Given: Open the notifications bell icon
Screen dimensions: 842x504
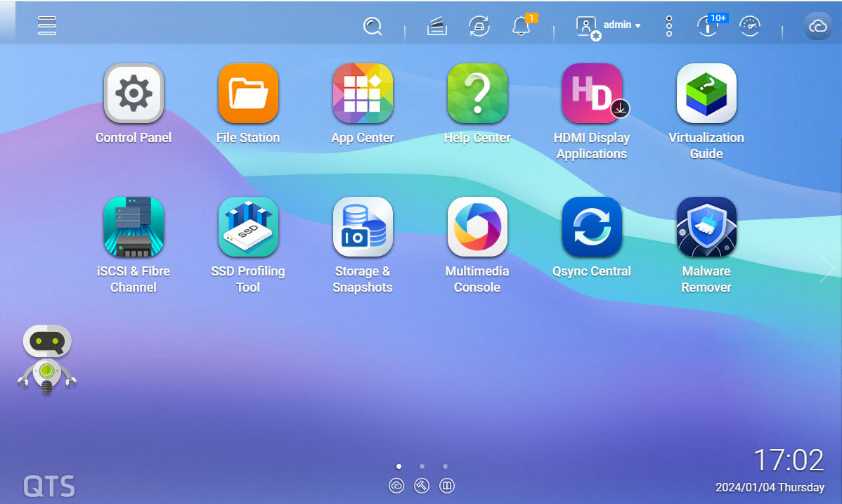Looking at the screenshot, I should coord(521,26).
